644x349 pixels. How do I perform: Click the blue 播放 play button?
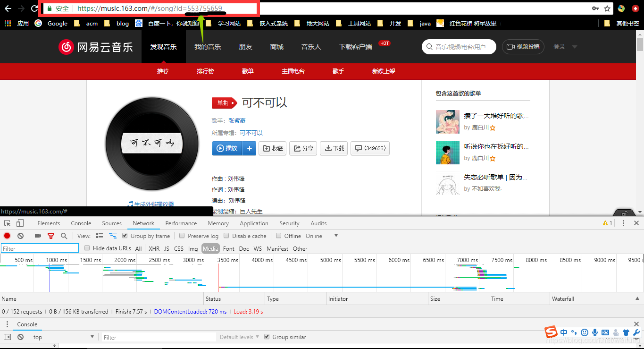point(227,148)
